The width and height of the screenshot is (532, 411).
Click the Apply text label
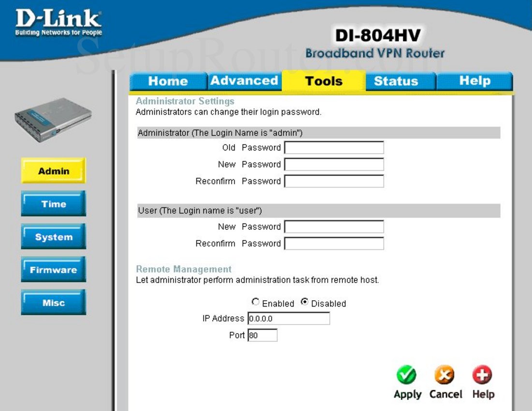pyautogui.click(x=408, y=395)
